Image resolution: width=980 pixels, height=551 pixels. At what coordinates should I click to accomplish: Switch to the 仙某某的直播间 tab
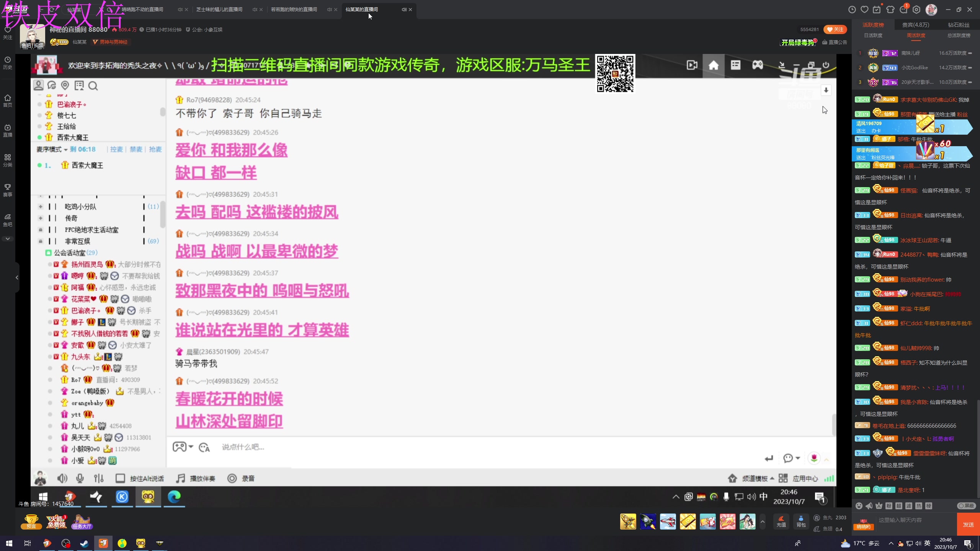point(361,10)
